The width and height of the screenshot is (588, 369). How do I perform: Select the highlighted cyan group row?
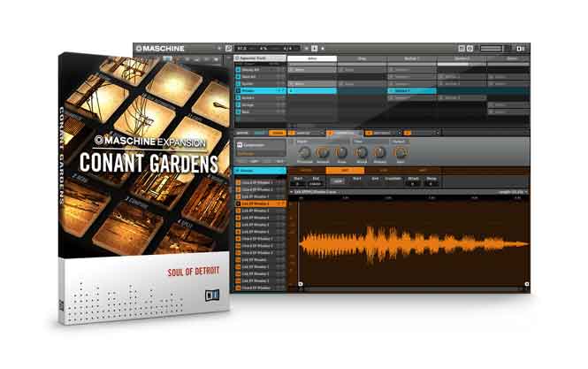[x=260, y=91]
